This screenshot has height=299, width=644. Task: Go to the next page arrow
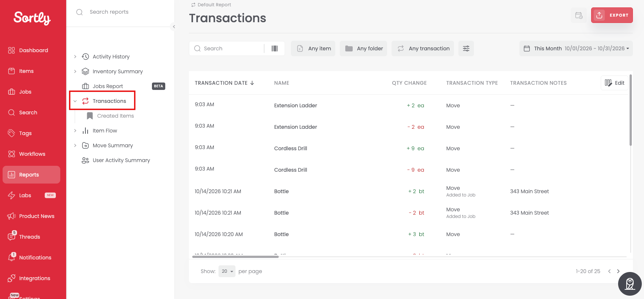point(618,271)
